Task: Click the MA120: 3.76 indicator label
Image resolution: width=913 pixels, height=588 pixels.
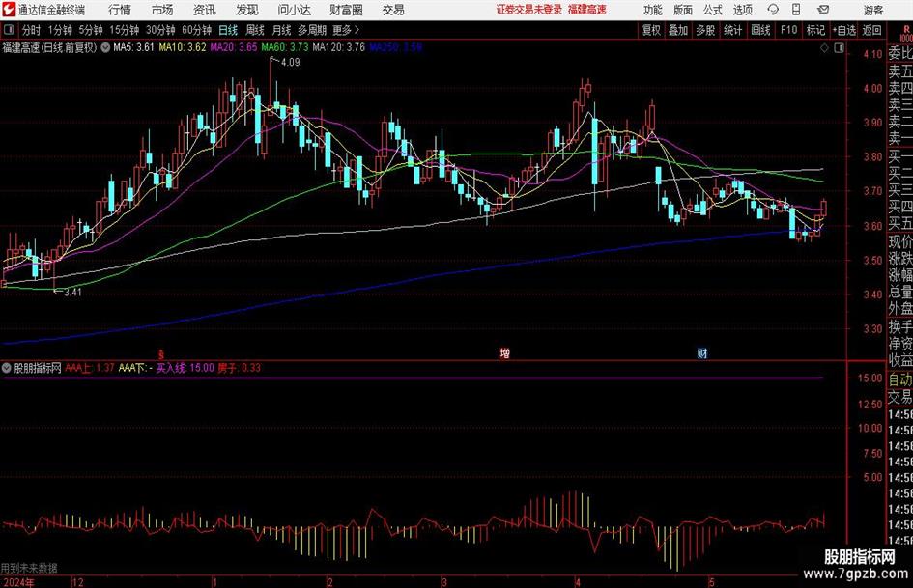Action: (338, 47)
